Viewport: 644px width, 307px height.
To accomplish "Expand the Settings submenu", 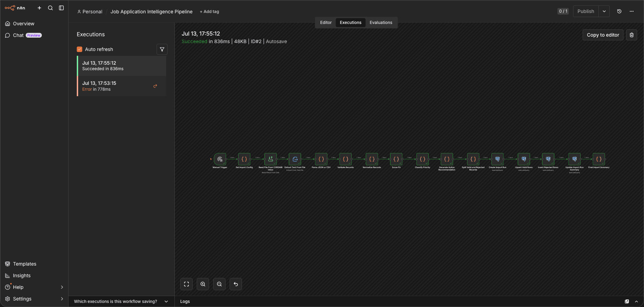I will (x=62, y=299).
